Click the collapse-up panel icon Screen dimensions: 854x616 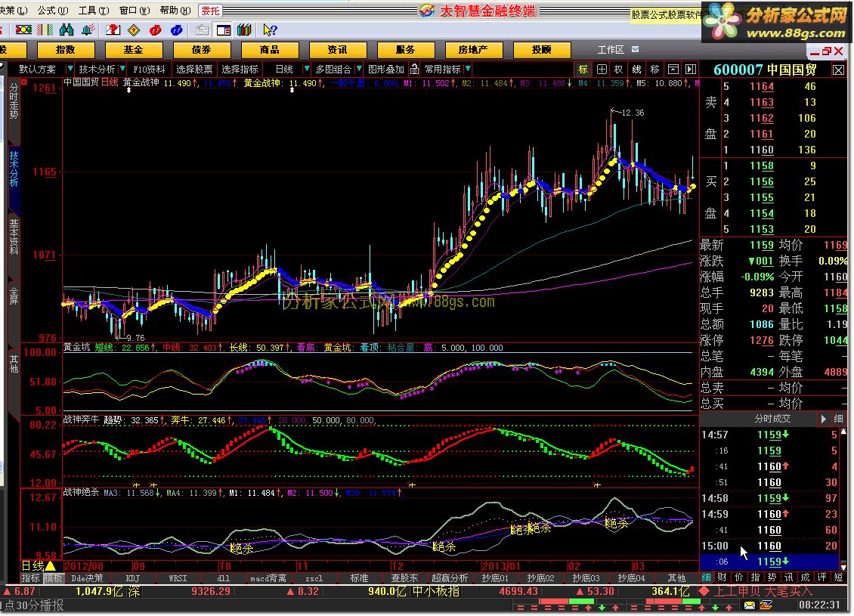(673, 70)
